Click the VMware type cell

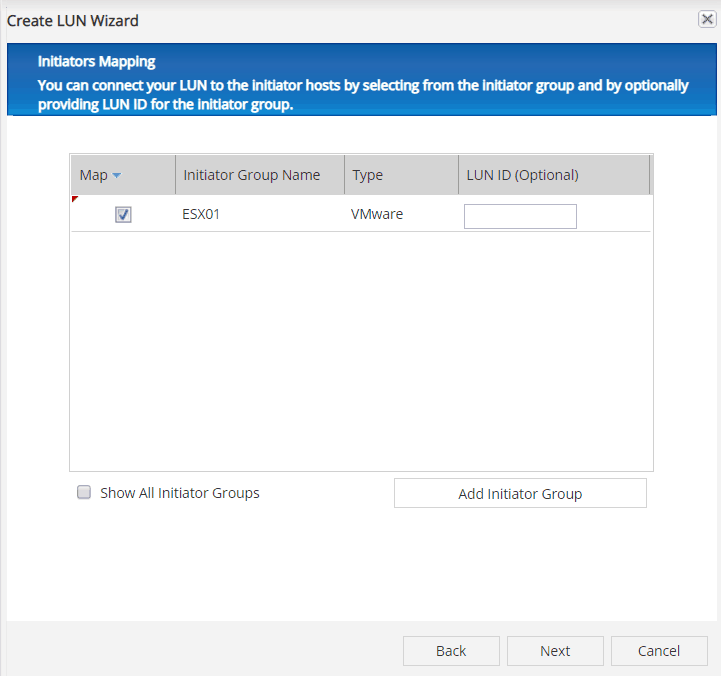point(377,214)
